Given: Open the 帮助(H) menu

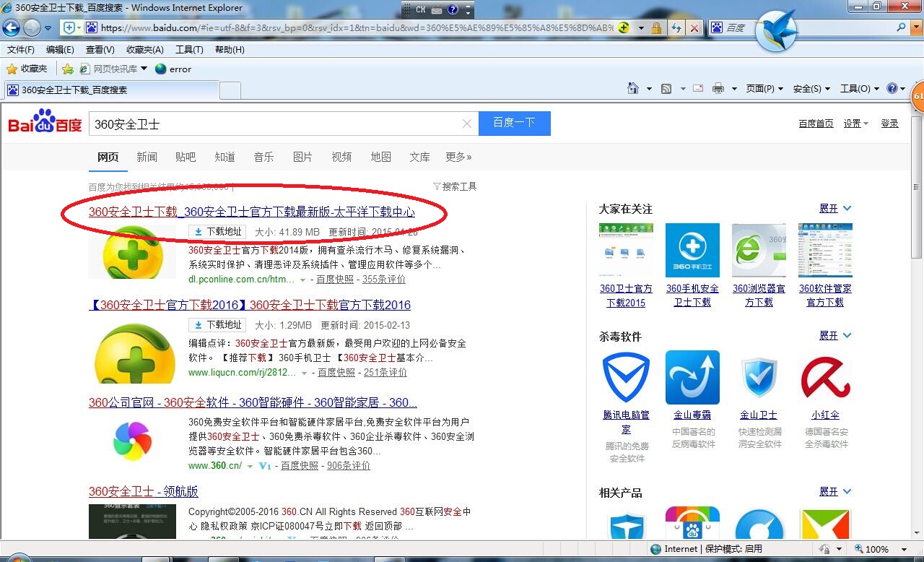Looking at the screenshot, I should 230,50.
